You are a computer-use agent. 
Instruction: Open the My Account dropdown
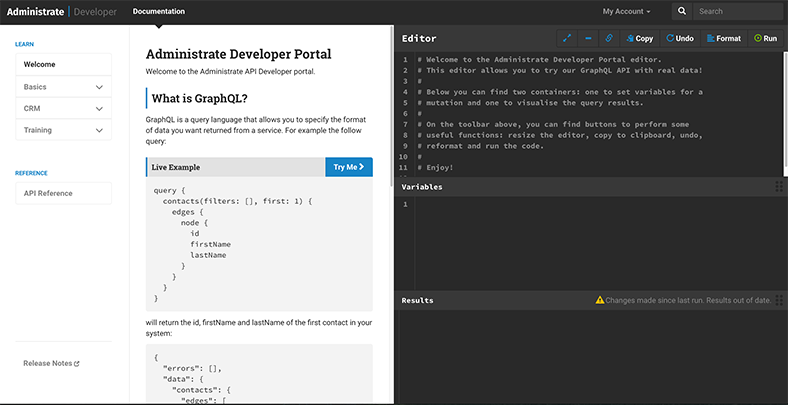[626, 11]
